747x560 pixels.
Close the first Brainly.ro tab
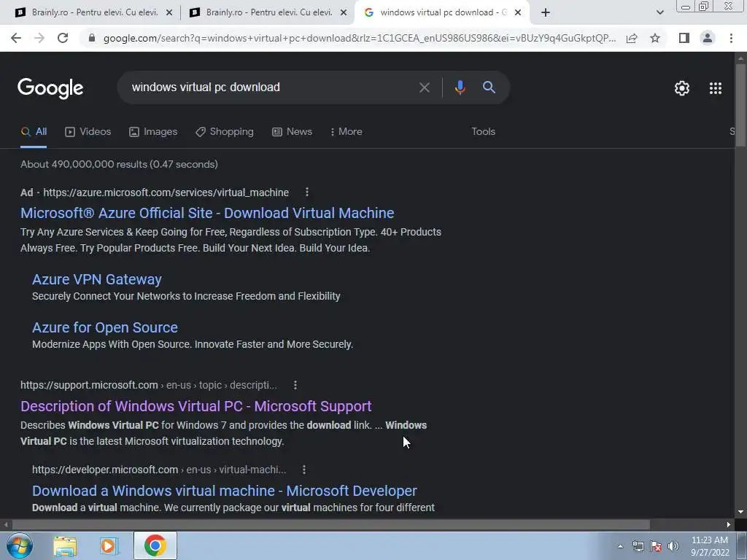pos(169,13)
